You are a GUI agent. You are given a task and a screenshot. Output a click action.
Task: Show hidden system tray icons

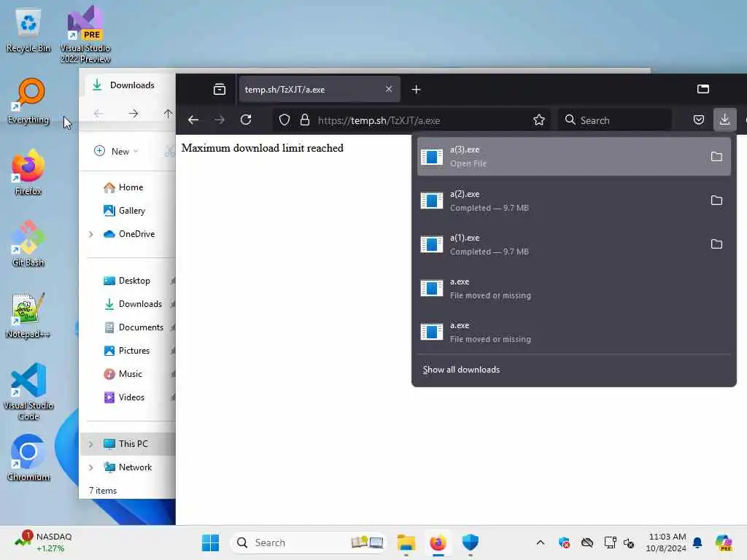541,542
